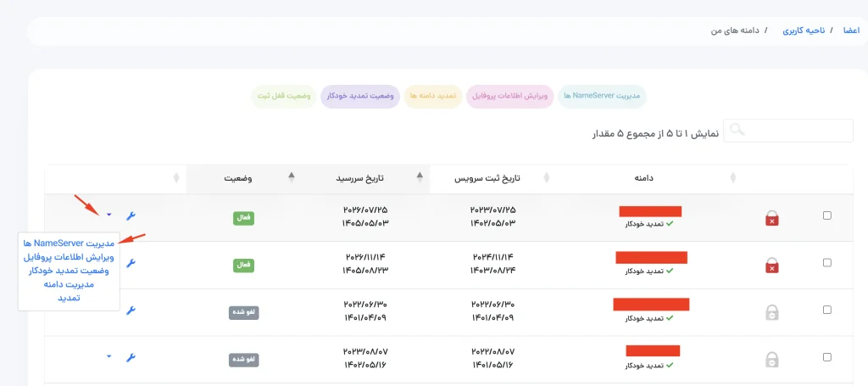
Task: Click the red lock icon in the second domain row
Action: click(x=771, y=266)
